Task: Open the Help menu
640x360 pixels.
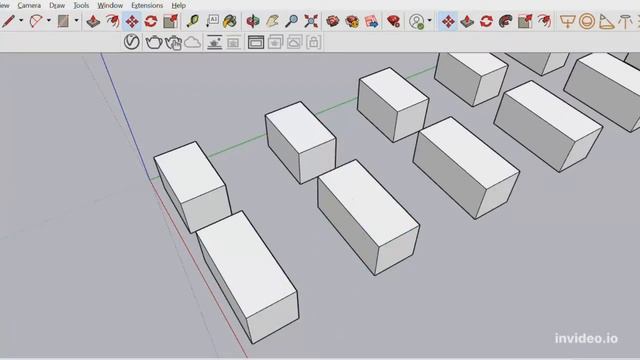Action: point(178,5)
